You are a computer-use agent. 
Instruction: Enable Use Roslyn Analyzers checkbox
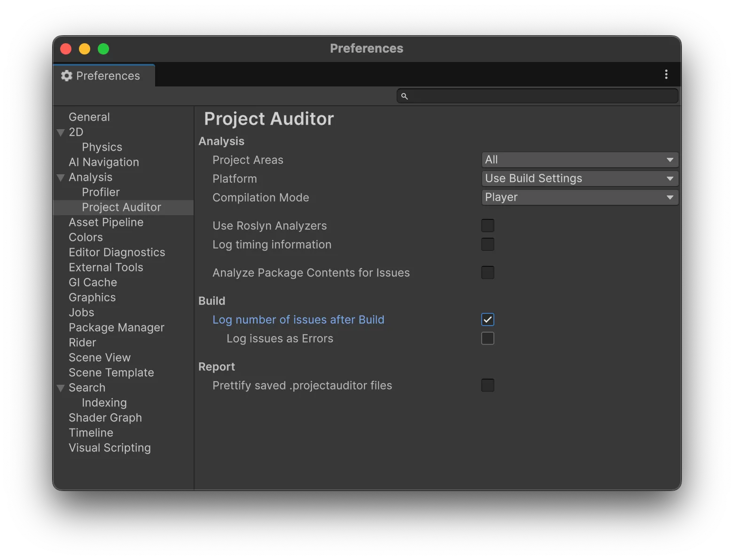487,226
